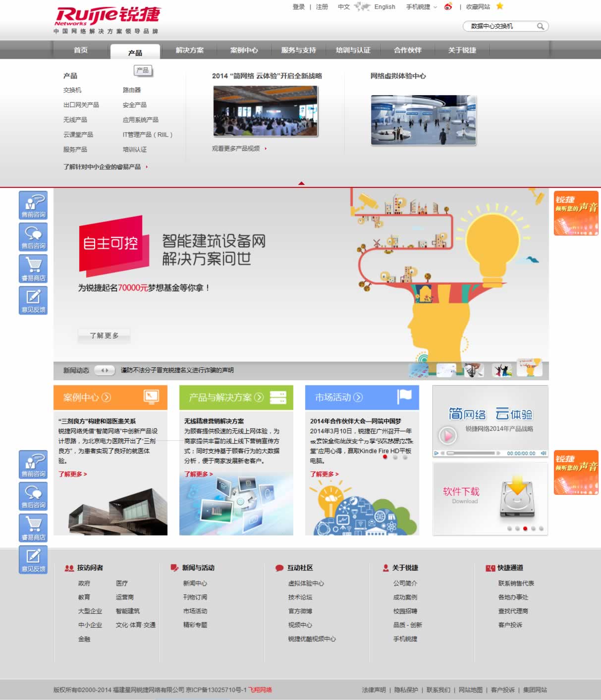Viewport: 601px width, 700px height.
Task: Open the 服务与支持 navigation tab
Action: coord(298,50)
